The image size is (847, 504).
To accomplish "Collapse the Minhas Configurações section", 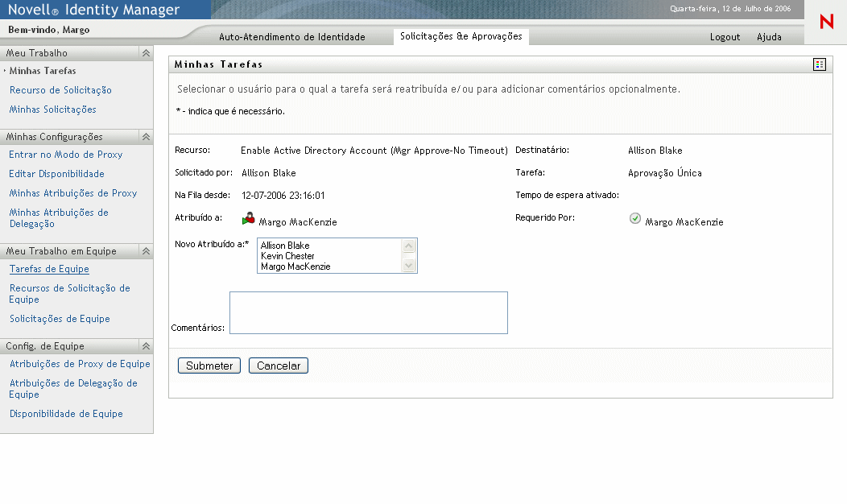I will [x=146, y=137].
